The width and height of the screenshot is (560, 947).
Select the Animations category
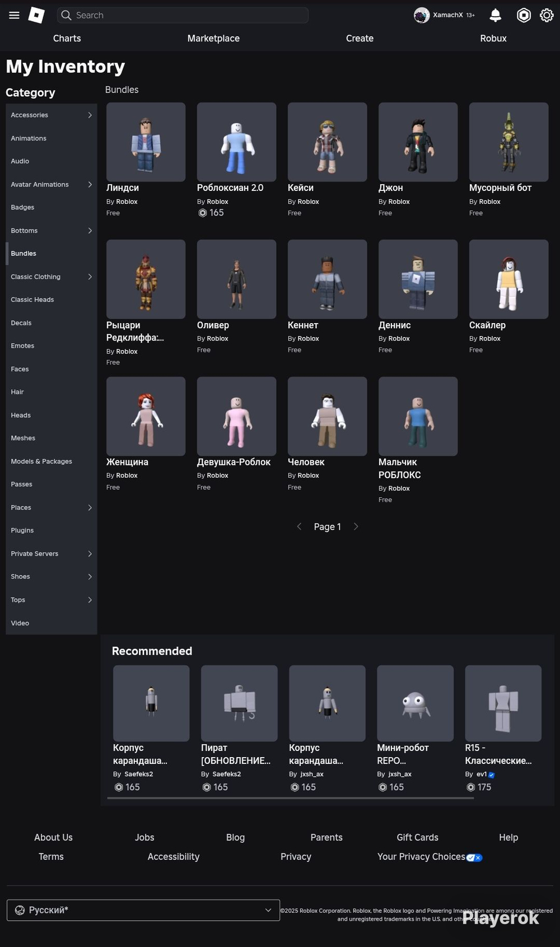tap(52, 138)
